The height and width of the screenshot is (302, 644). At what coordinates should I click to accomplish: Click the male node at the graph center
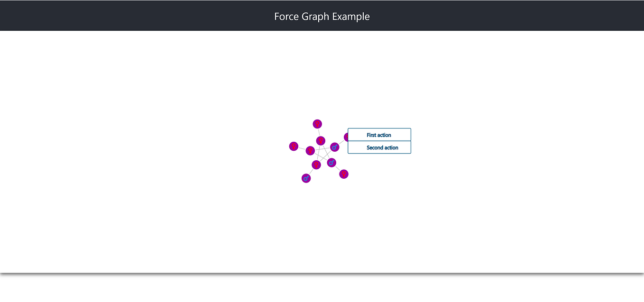[x=331, y=162]
